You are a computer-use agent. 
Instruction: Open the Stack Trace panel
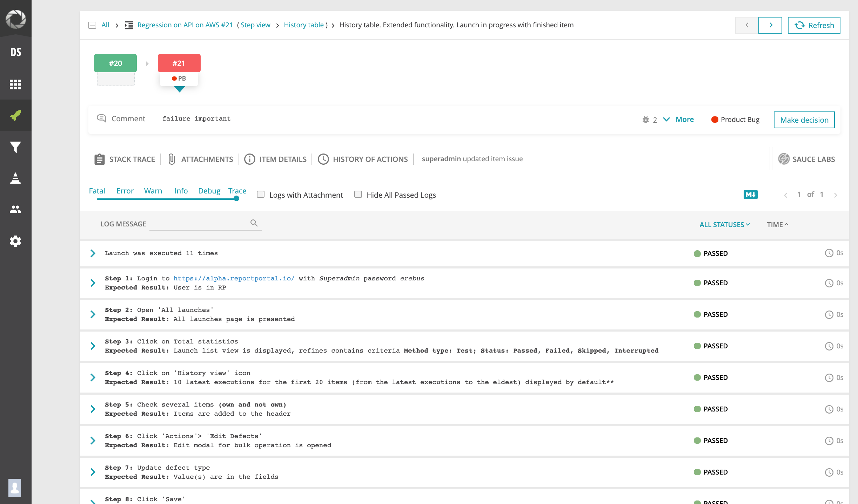point(125,159)
